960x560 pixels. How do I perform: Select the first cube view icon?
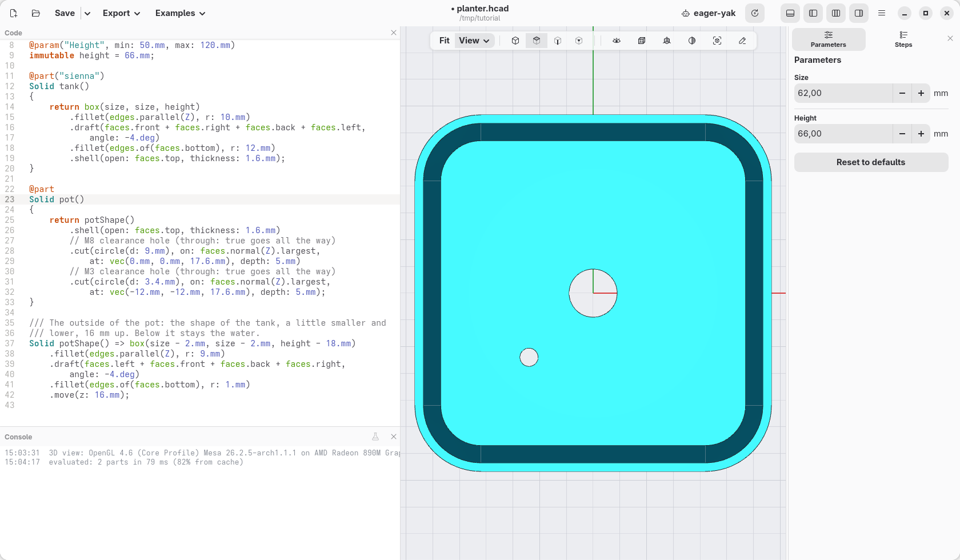coord(515,41)
